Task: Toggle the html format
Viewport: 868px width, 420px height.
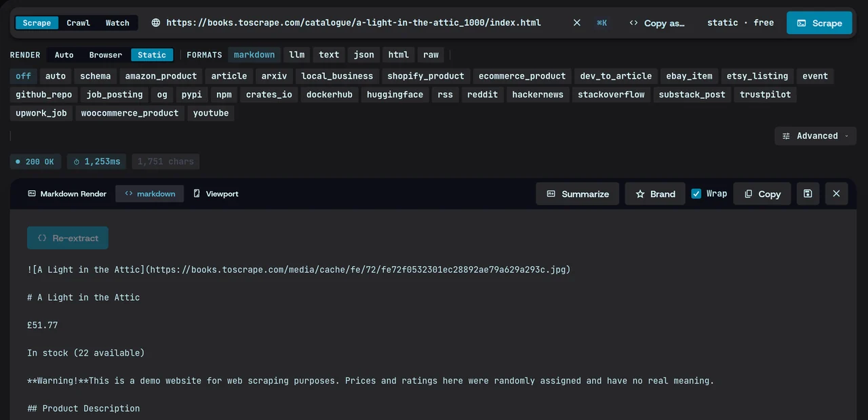Action: point(398,55)
